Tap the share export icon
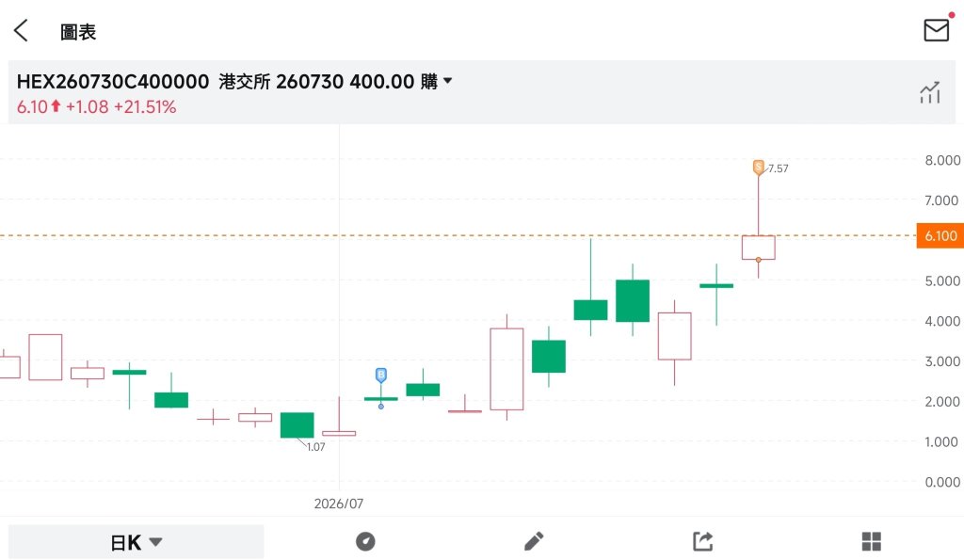Viewport: 964px width, 560px height. click(x=702, y=541)
